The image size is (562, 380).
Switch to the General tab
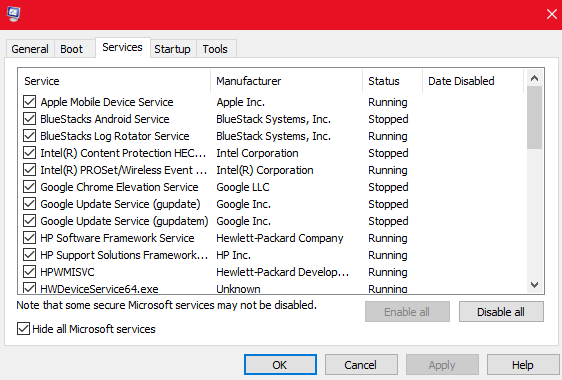click(x=30, y=49)
